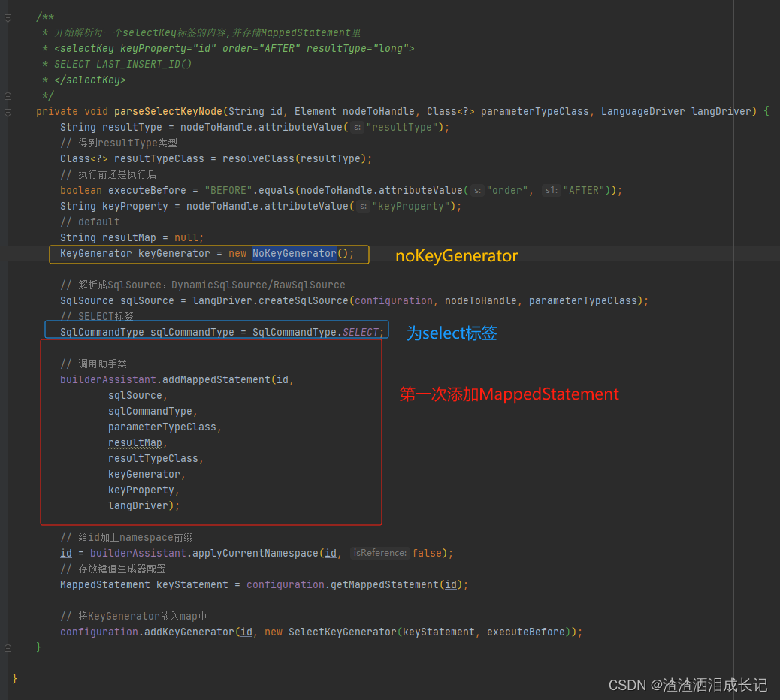This screenshot has width=780, height=700.
Task: Click the highlighted NoKeyGenerator class name
Action: pos(295,254)
